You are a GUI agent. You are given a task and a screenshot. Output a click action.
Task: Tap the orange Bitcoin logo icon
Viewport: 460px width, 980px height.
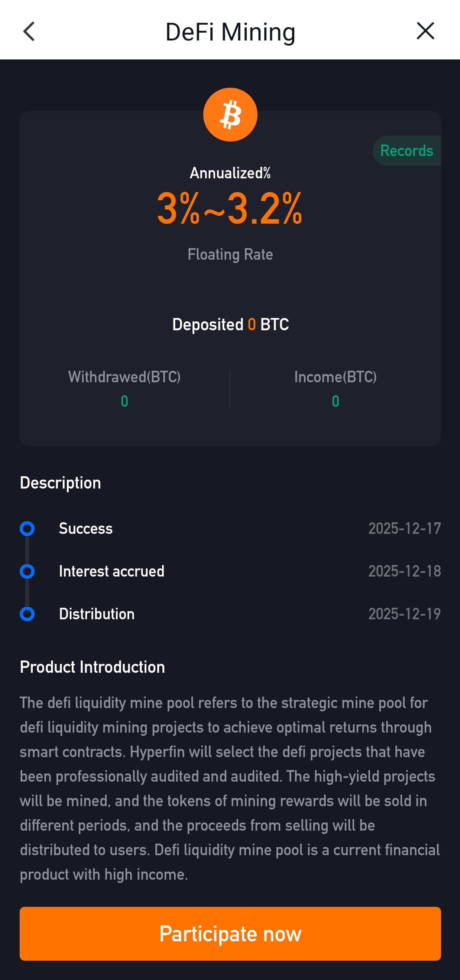pyautogui.click(x=230, y=114)
